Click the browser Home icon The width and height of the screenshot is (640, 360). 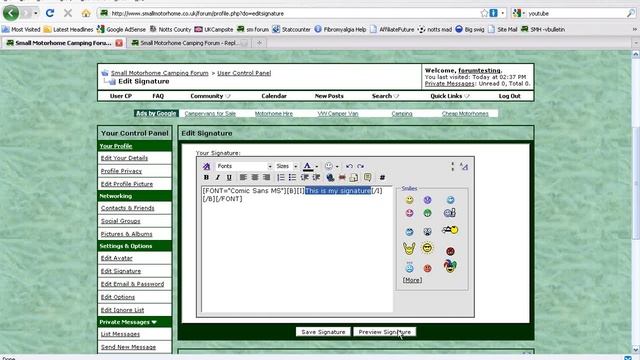86,13
